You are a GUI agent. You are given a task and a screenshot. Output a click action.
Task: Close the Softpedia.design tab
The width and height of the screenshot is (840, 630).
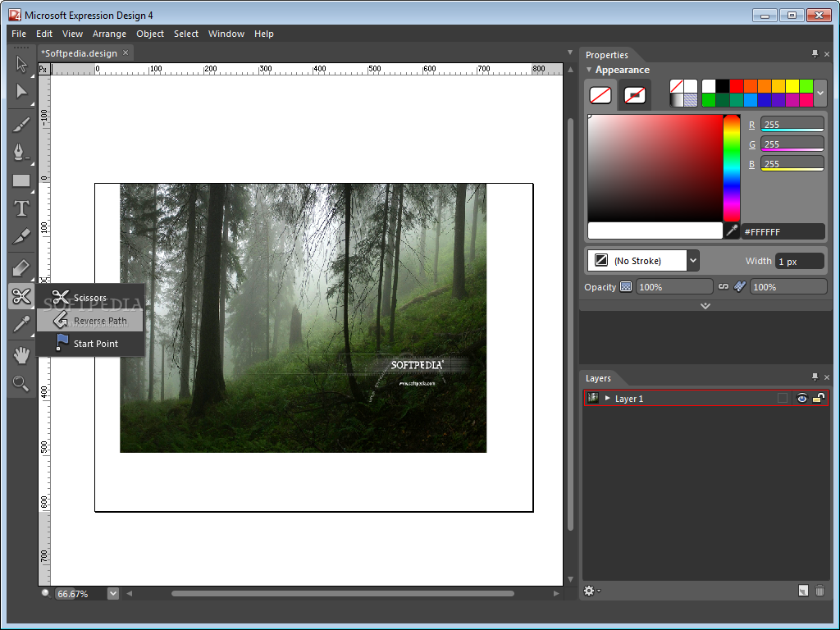click(x=126, y=52)
